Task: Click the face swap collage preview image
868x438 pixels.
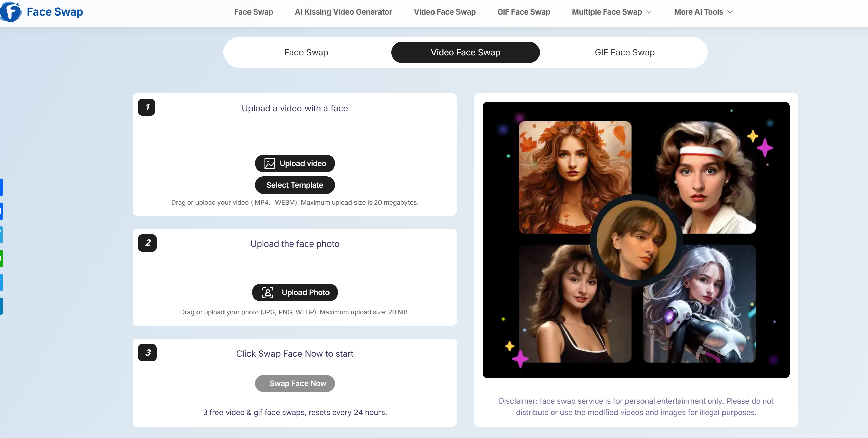Action: (x=636, y=240)
